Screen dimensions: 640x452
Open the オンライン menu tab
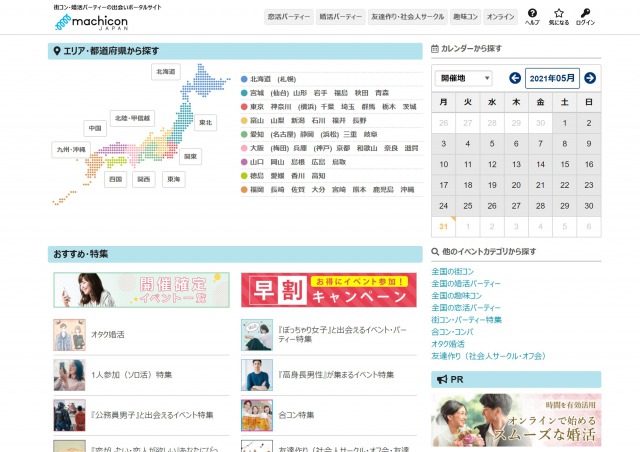500,17
